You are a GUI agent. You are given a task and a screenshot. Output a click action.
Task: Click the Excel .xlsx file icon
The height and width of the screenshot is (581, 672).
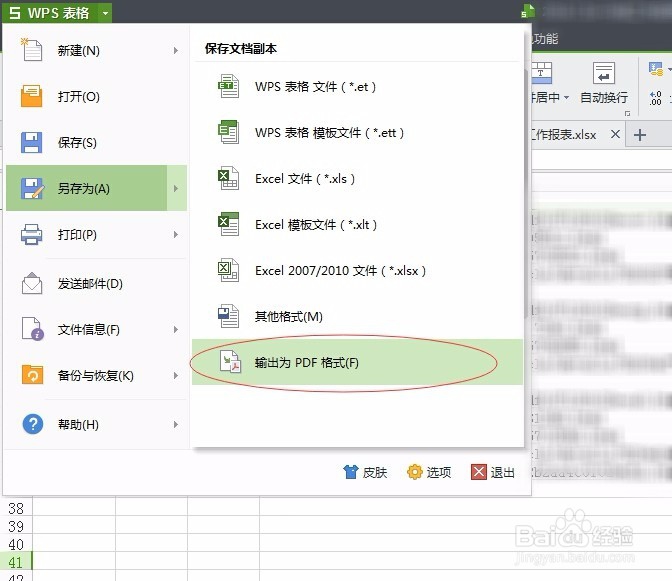pyautogui.click(x=228, y=270)
